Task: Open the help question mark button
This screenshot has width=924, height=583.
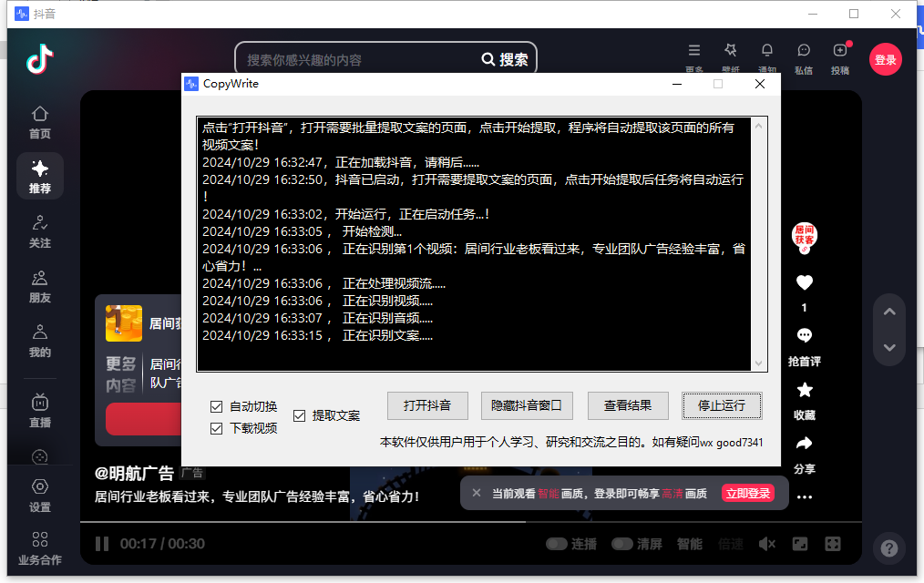Action: point(889,549)
